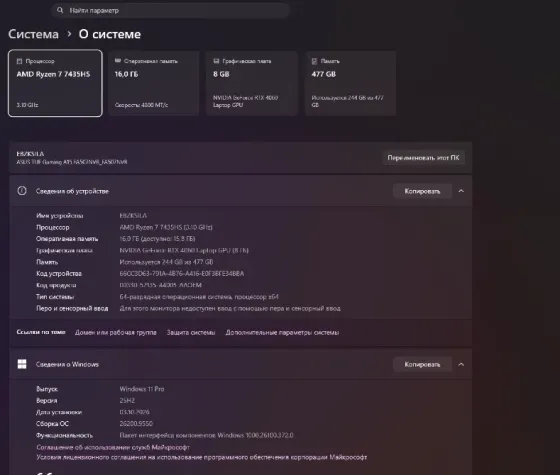
Task: Open 'Дополнительные параметры системы' link
Action: click(282, 332)
